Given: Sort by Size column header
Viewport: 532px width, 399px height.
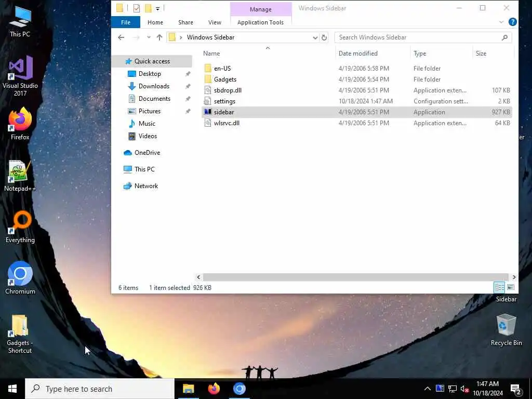Looking at the screenshot, I should coord(481,54).
